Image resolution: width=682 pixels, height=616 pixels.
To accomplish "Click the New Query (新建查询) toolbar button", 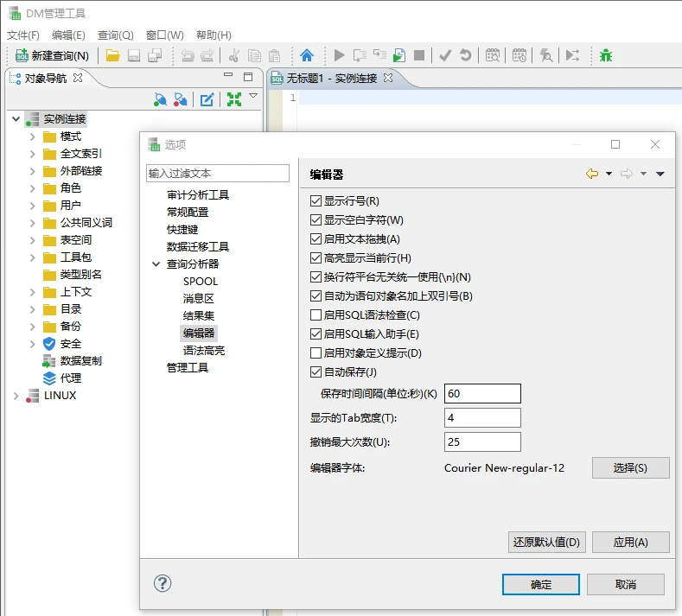I will pos(53,56).
